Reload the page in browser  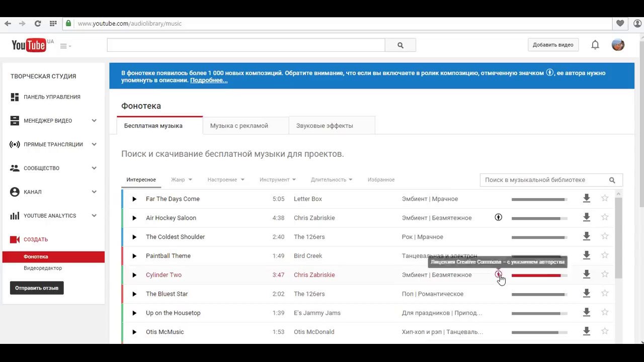click(x=38, y=24)
